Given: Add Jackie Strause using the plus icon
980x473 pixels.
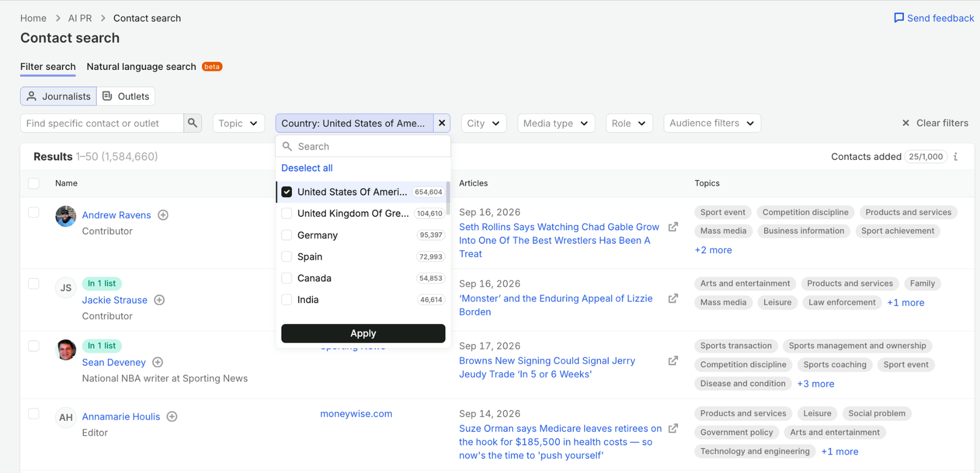Looking at the screenshot, I should click(x=159, y=300).
